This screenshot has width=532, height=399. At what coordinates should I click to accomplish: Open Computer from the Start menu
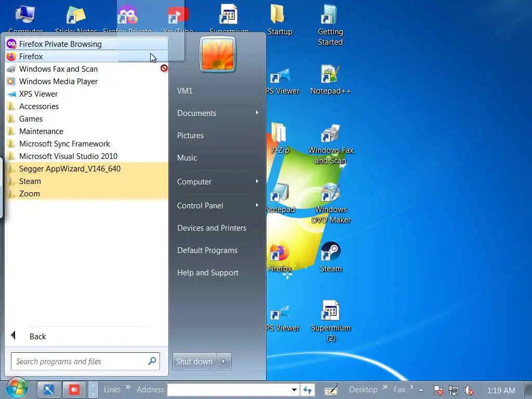(194, 182)
